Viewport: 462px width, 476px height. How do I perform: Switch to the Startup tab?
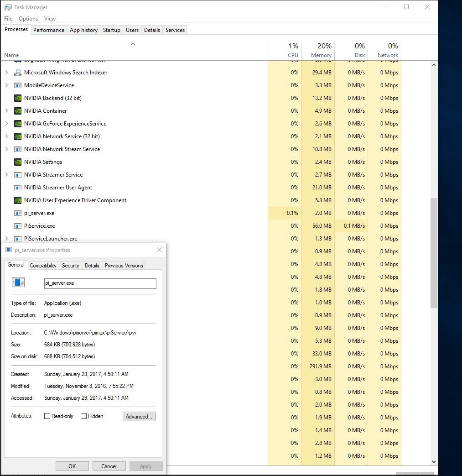111,30
